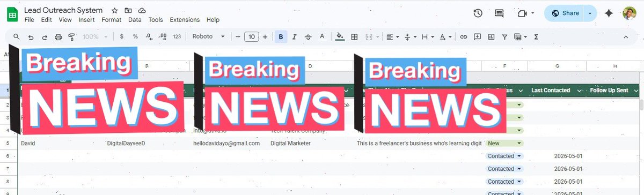Open the Google account avatar
Screen dimensions: 644x195
tap(630, 13)
